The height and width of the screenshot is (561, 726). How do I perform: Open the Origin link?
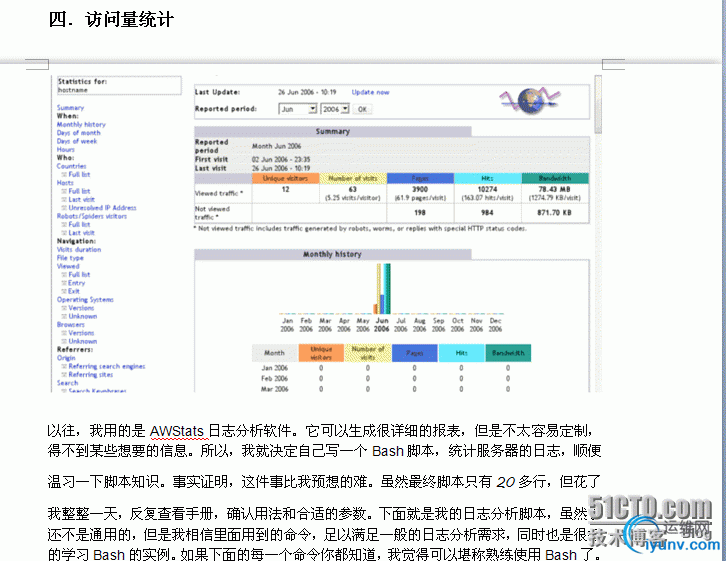[x=66, y=357]
